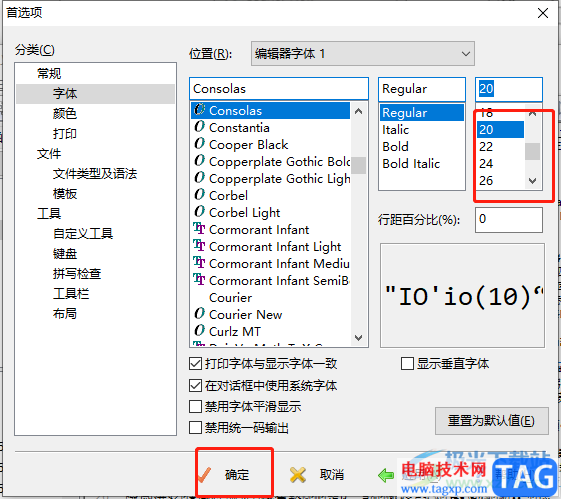This screenshot has width=561, height=499.
Task: Click the OpenType icon beside Courier New
Action: click(199, 313)
